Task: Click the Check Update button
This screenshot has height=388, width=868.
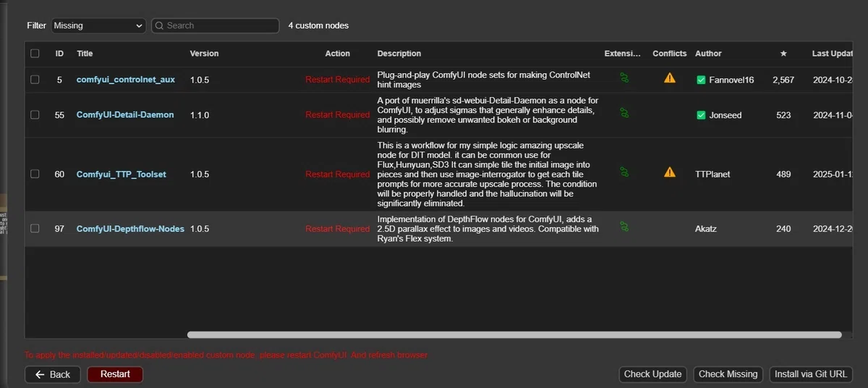Action: [652, 374]
